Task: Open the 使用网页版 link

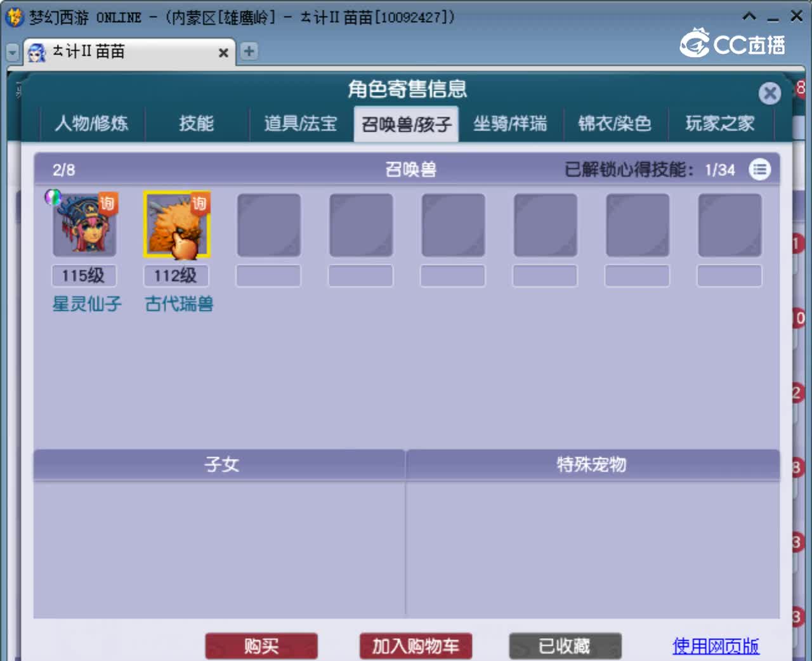Action: [716, 646]
